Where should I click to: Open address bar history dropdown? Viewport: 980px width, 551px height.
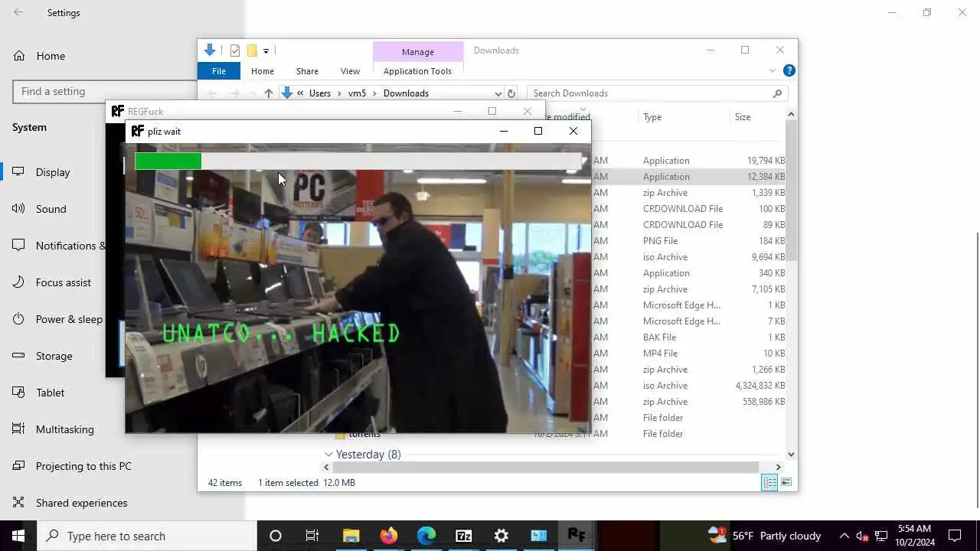click(498, 93)
